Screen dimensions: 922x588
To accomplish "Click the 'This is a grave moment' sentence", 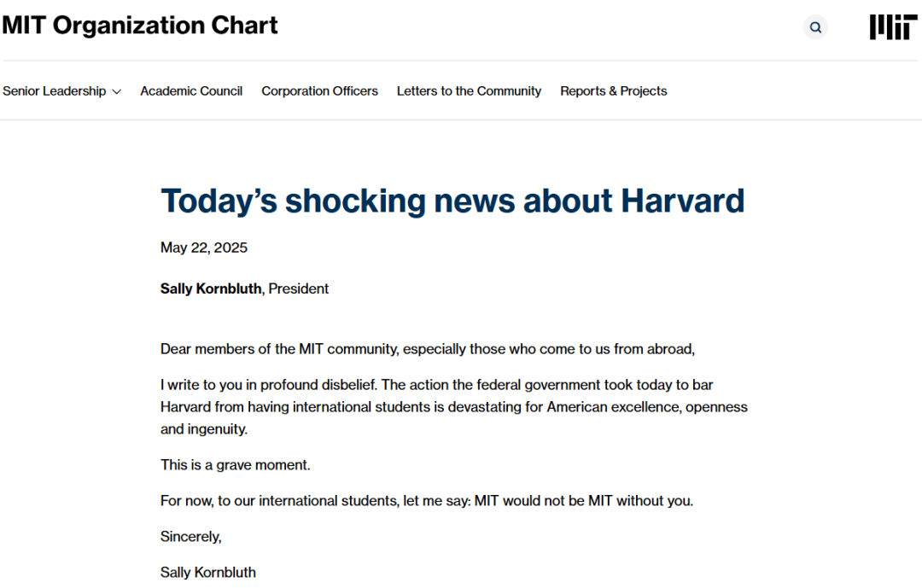I will tap(236, 465).
